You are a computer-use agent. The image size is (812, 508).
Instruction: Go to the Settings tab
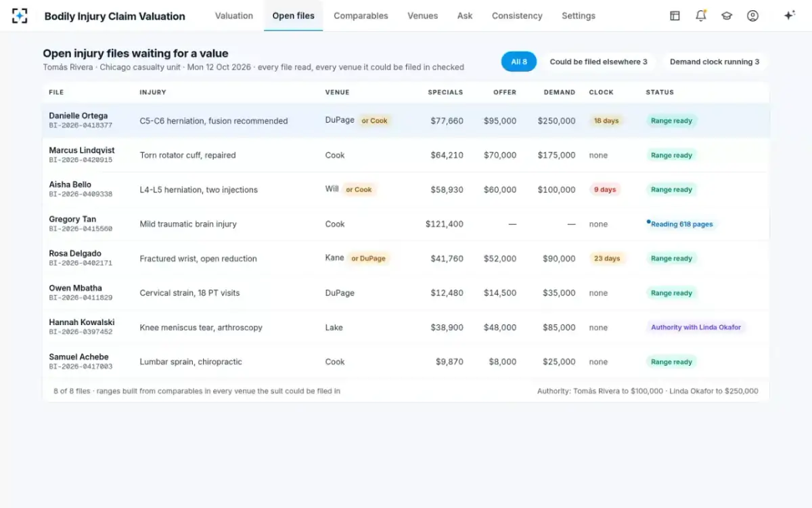pos(579,16)
